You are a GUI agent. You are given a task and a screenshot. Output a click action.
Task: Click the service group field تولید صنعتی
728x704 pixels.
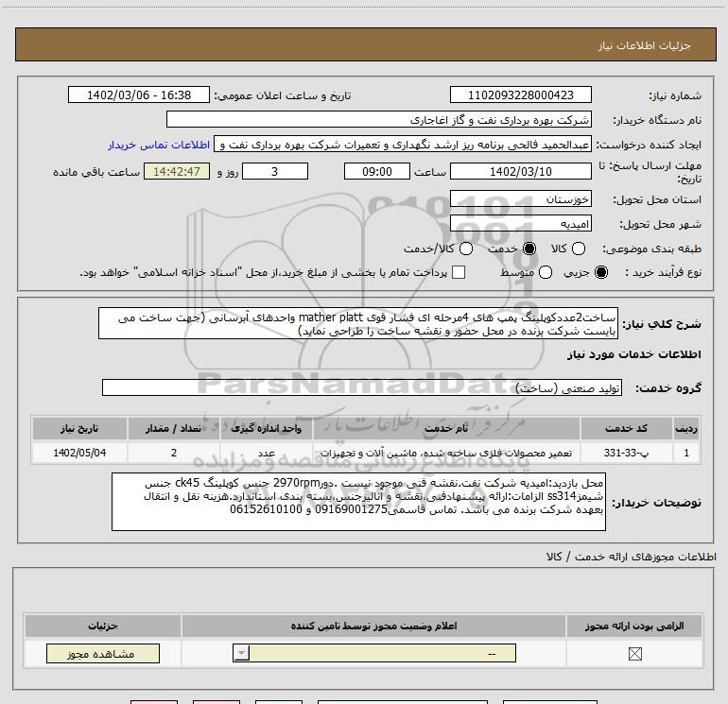click(362, 387)
